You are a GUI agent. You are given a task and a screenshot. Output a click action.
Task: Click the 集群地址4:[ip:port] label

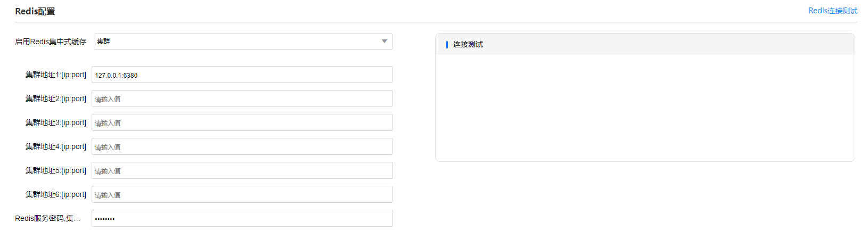(x=56, y=147)
